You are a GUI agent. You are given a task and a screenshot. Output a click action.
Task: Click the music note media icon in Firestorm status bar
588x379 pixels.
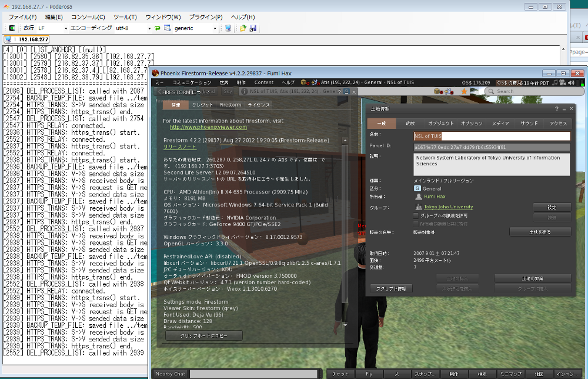pos(556,82)
